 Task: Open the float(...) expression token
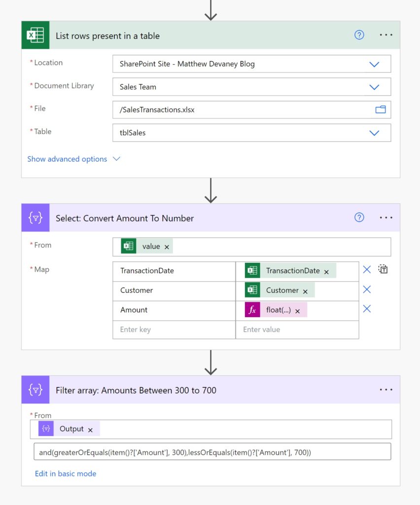click(x=276, y=310)
